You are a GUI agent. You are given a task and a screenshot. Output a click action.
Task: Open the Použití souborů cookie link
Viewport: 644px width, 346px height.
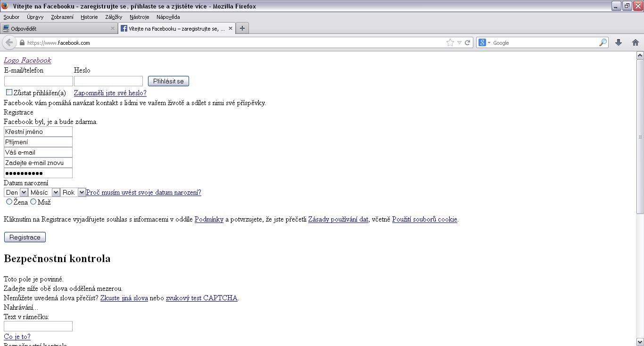(425, 219)
